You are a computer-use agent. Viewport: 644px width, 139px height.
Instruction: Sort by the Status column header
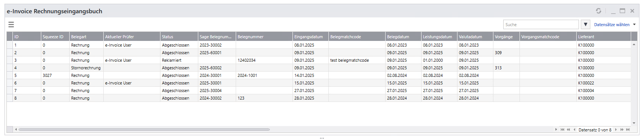179,37
